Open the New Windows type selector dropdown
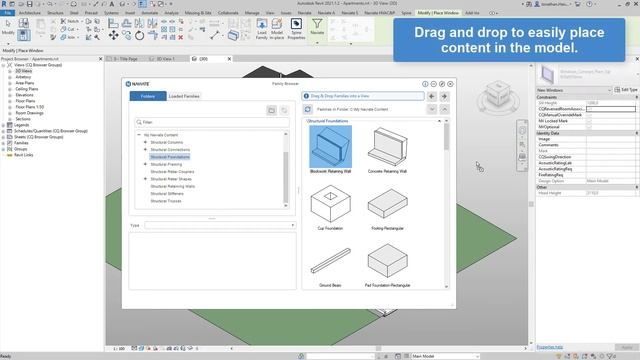This screenshot has width=640, height=360. coord(609,90)
